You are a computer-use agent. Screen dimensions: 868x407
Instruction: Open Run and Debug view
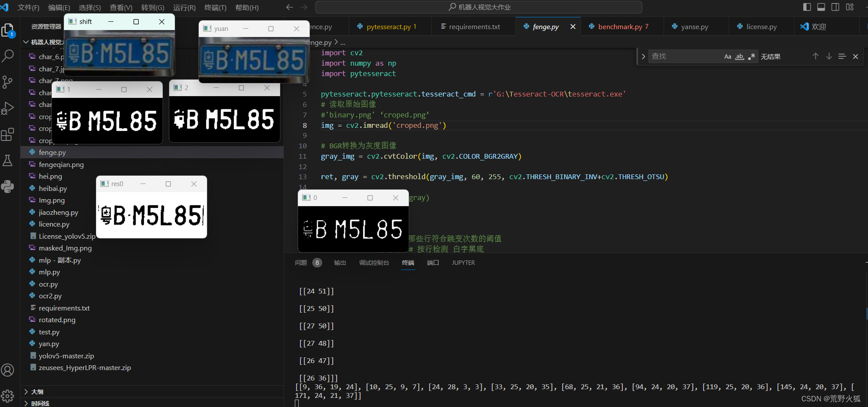(x=8, y=108)
